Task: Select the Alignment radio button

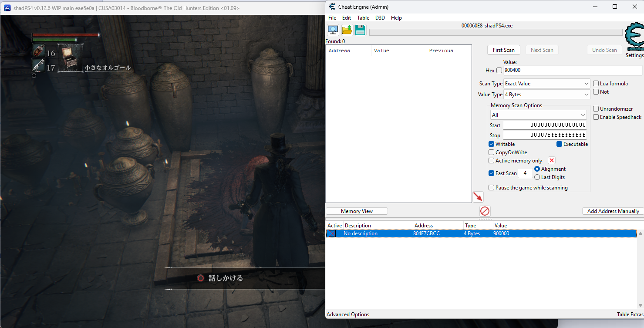Action: [537, 169]
